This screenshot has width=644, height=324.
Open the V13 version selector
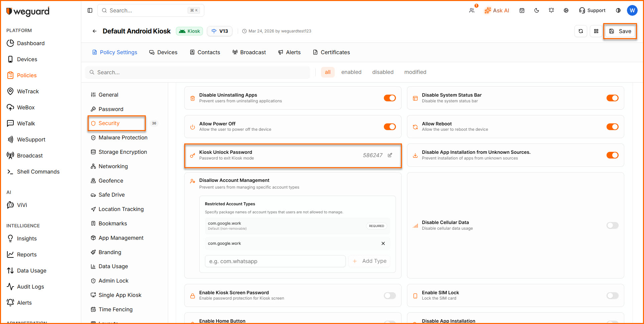[220, 31]
